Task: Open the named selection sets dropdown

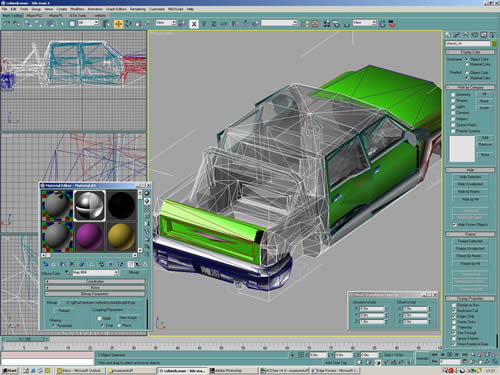Action: pyautogui.click(x=279, y=23)
